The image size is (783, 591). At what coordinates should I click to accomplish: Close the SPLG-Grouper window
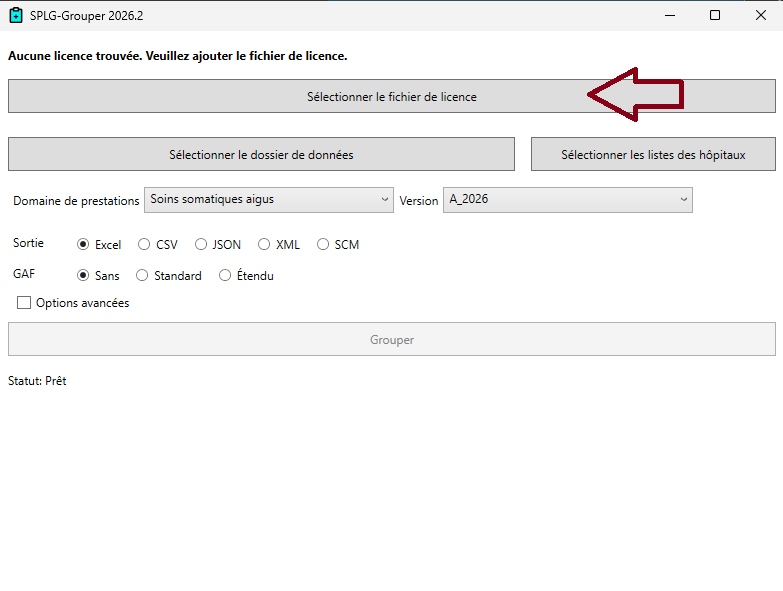(x=761, y=15)
